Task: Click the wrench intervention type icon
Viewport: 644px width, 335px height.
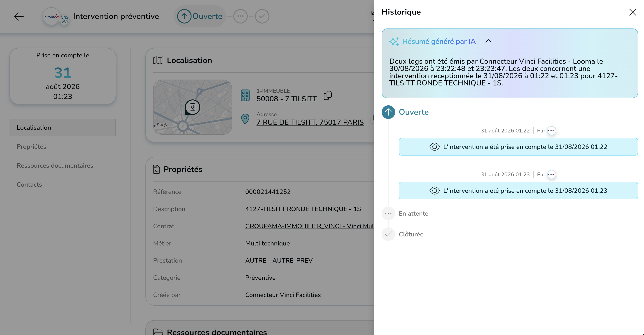Action: point(64,19)
